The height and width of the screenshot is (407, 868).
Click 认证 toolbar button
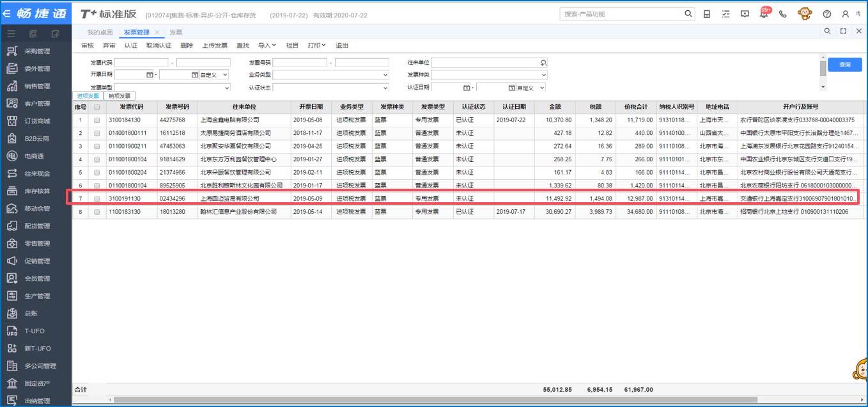point(130,45)
